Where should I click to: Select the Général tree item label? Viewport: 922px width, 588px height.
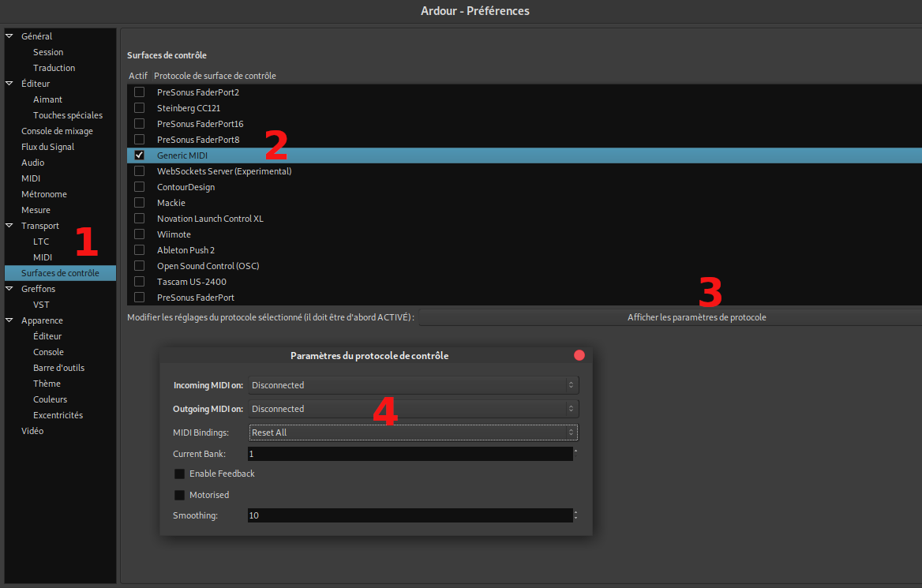36,36
